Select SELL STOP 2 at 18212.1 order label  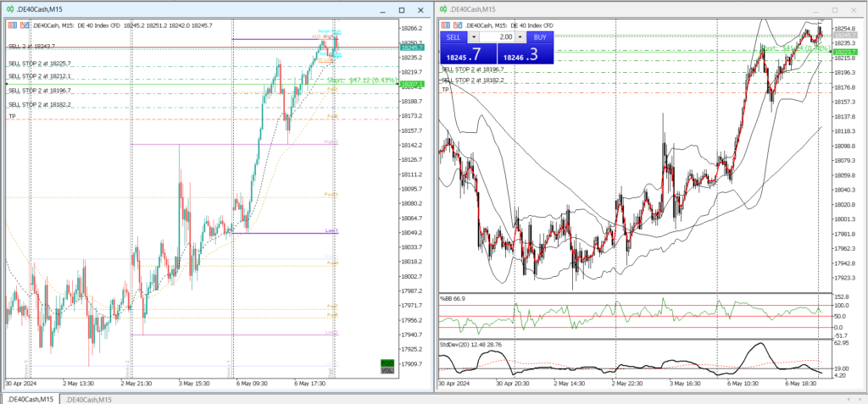pyautogui.click(x=39, y=76)
